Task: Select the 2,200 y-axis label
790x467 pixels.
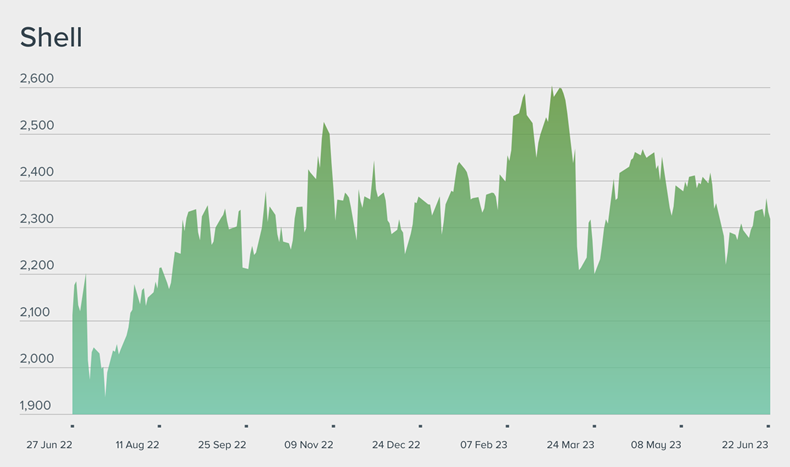Action: (37, 266)
